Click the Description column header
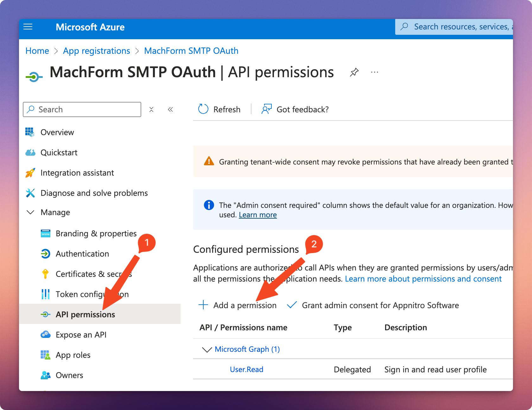532x410 pixels. click(x=406, y=327)
